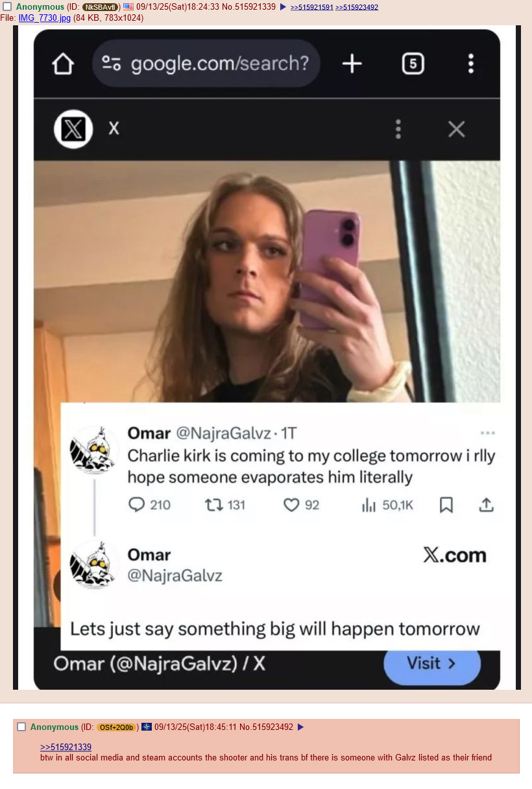Image resolution: width=532 pixels, height=789 pixels.
Task: Click the X logo icon in the panel
Action: (x=73, y=129)
